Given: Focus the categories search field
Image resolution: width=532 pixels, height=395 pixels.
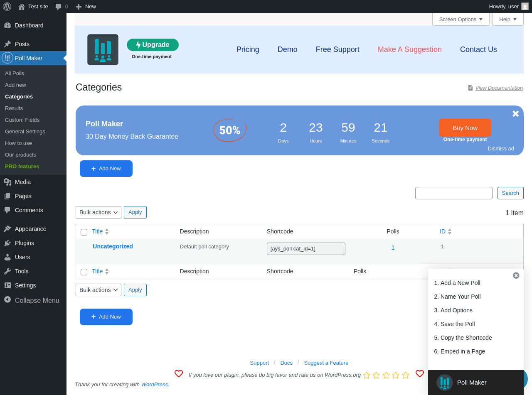Looking at the screenshot, I should pos(454,193).
